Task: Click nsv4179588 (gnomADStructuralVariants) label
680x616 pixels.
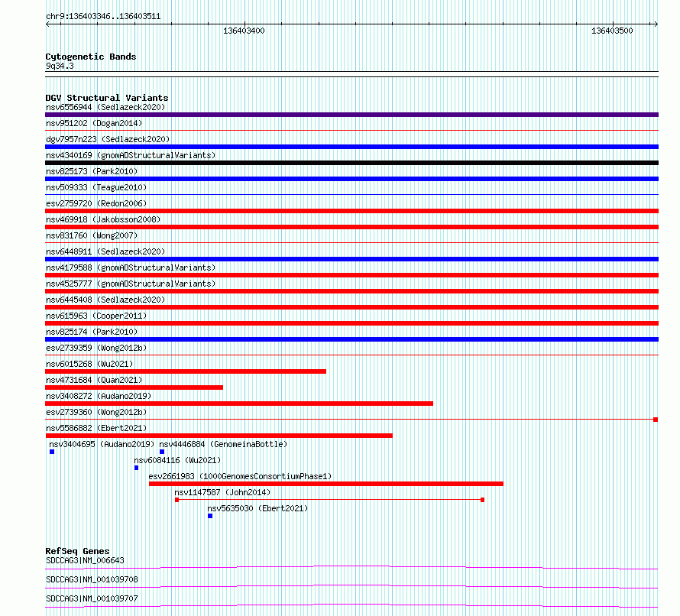Action: tap(131, 267)
